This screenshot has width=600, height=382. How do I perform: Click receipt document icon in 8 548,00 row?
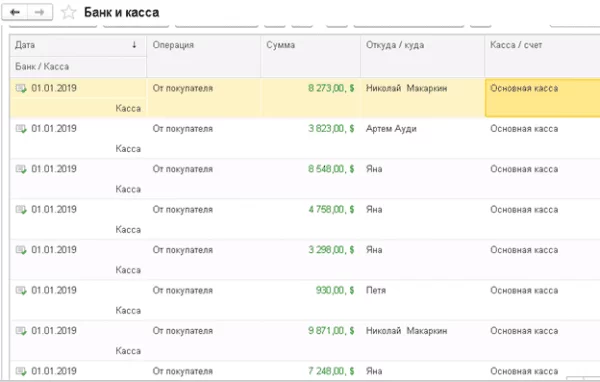pos(21,169)
